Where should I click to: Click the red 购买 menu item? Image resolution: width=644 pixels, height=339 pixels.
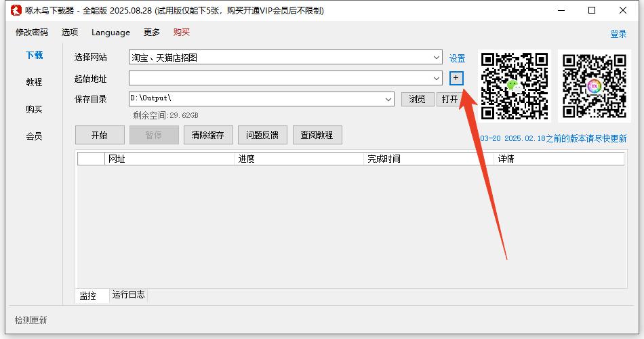[x=182, y=33]
